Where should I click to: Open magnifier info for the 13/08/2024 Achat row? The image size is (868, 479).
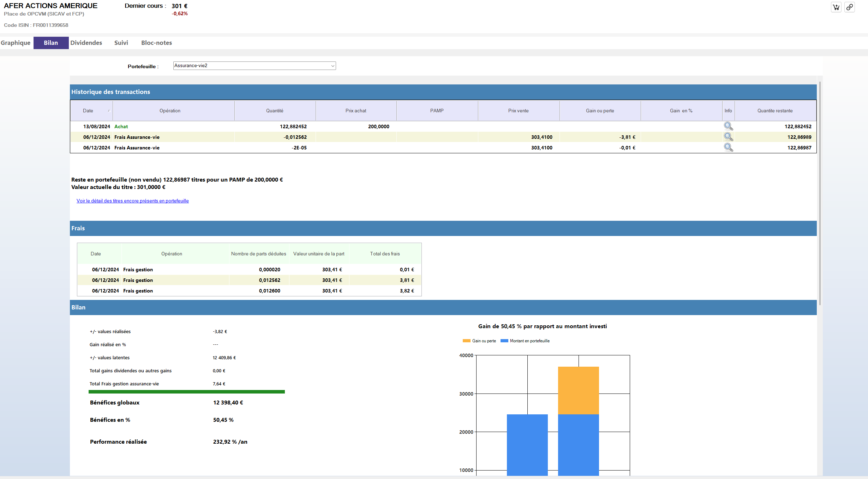728,126
